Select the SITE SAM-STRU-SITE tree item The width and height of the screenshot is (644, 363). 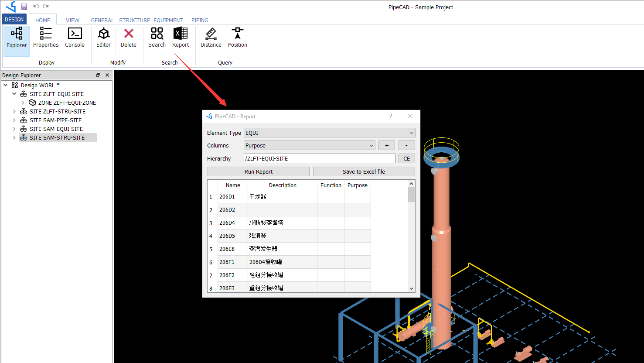57,137
